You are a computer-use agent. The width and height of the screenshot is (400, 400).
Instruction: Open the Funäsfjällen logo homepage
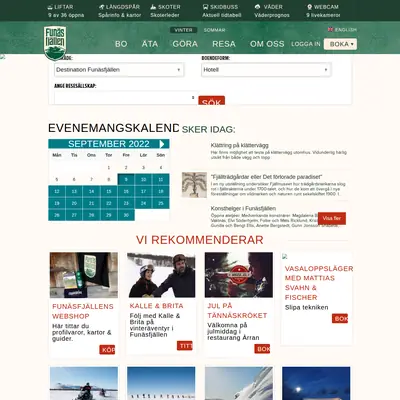point(55,43)
